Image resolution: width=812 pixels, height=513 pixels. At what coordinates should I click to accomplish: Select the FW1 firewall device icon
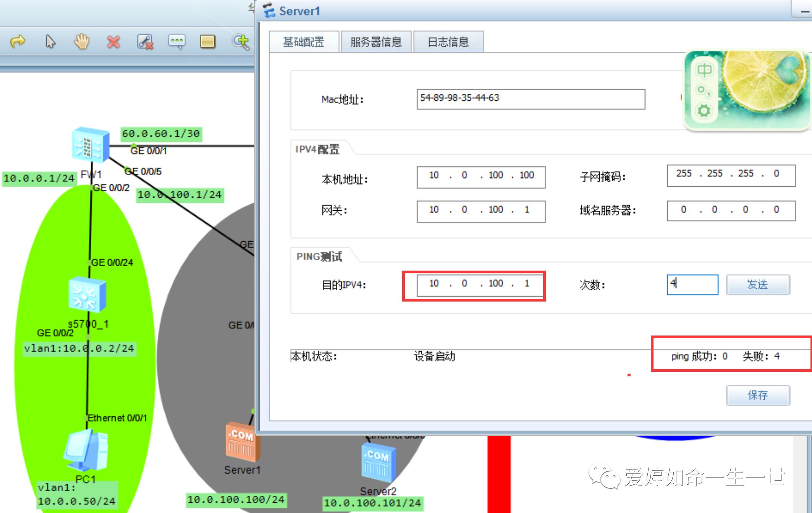pos(91,144)
